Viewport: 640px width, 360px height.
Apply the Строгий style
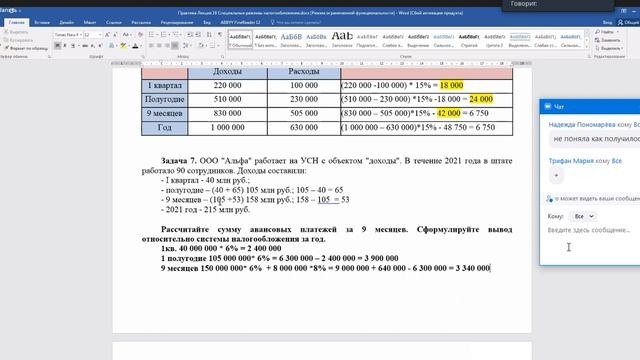[x=469, y=40]
